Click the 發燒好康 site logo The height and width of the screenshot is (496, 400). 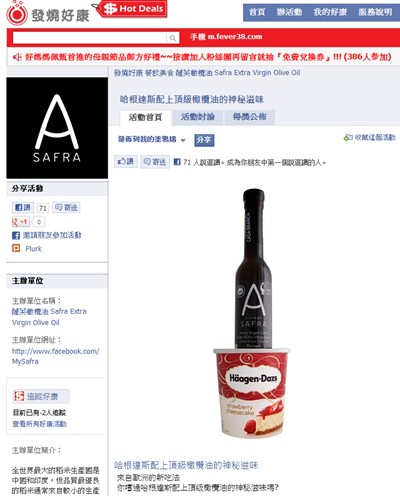(x=48, y=13)
